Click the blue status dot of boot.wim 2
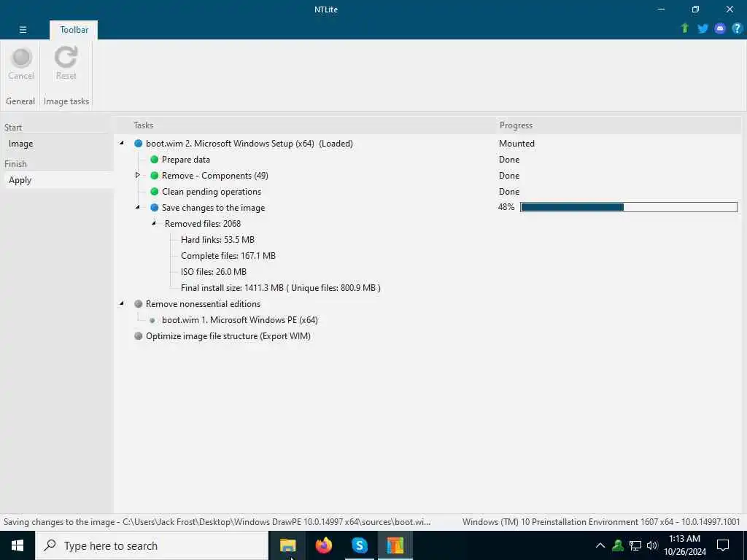 pos(138,144)
